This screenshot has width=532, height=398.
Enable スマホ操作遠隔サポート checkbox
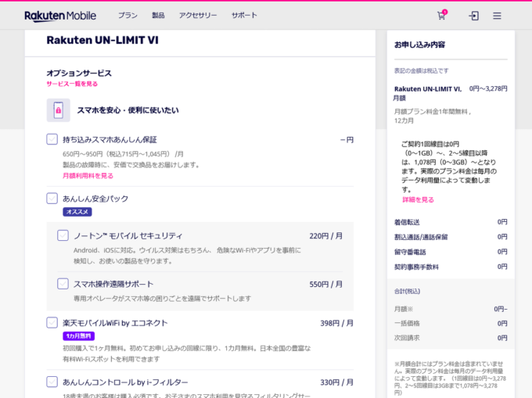[63, 284]
